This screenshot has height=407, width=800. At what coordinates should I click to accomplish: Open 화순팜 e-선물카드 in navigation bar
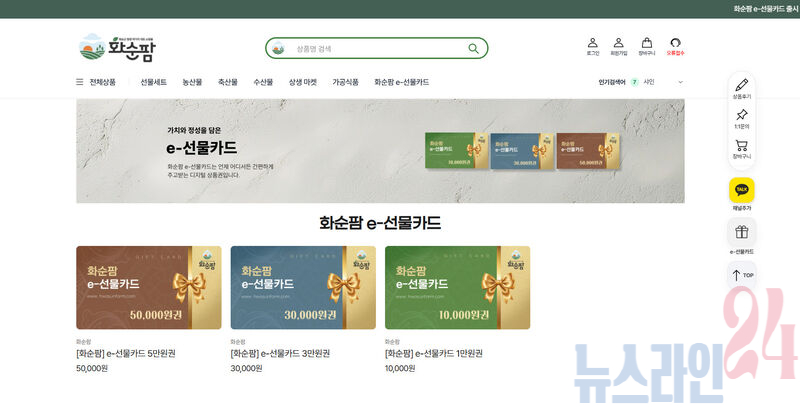coord(401,82)
